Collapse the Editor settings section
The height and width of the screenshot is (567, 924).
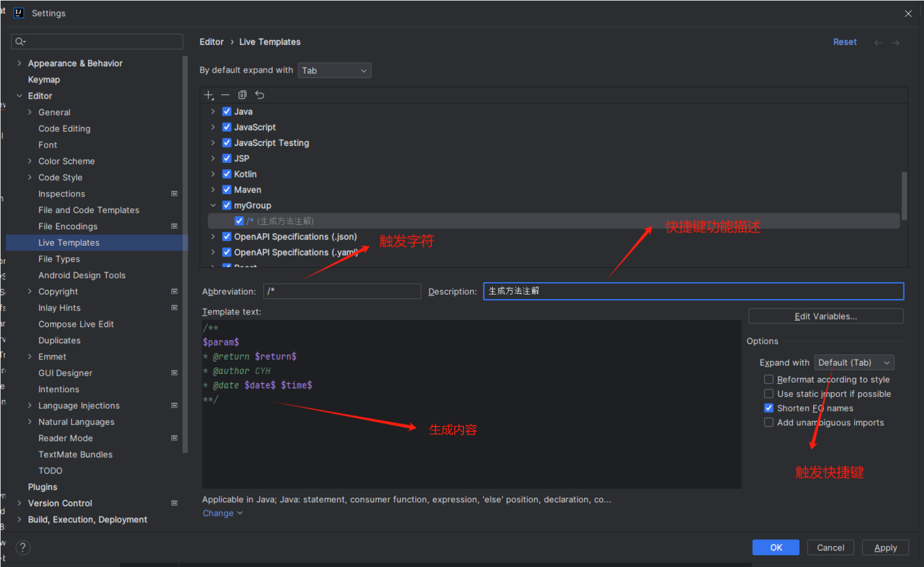coord(19,96)
